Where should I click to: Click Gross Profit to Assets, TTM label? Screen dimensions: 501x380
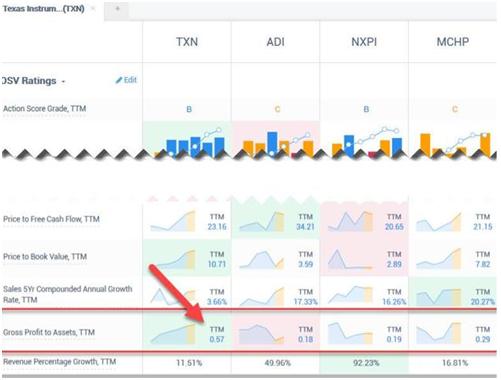(x=49, y=332)
